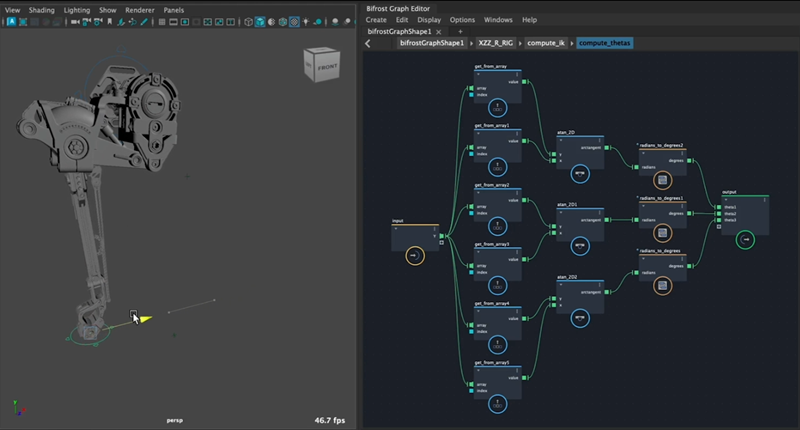This screenshot has width=800, height=430.
Task: Click the atan_2D2 node circle icon
Action: 580,318
